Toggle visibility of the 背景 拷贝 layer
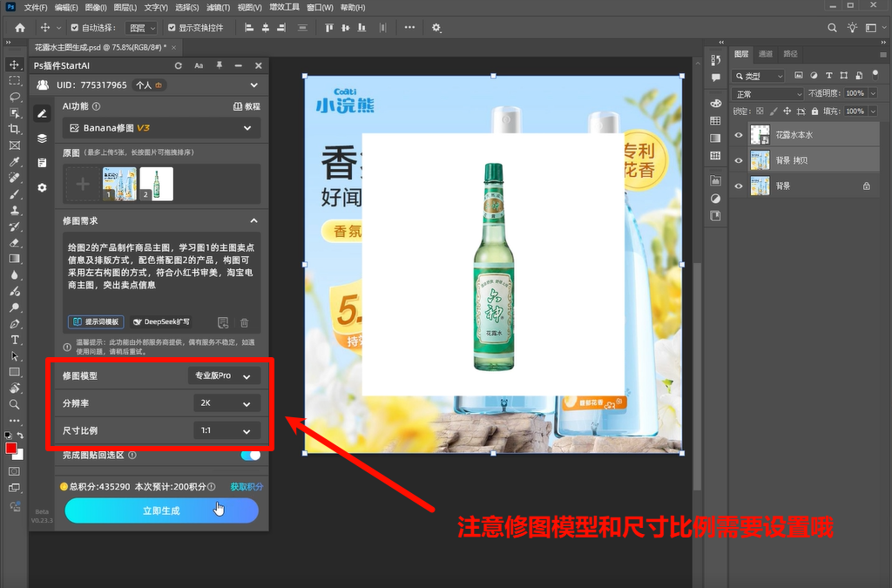The height and width of the screenshot is (588, 892). tap(738, 159)
